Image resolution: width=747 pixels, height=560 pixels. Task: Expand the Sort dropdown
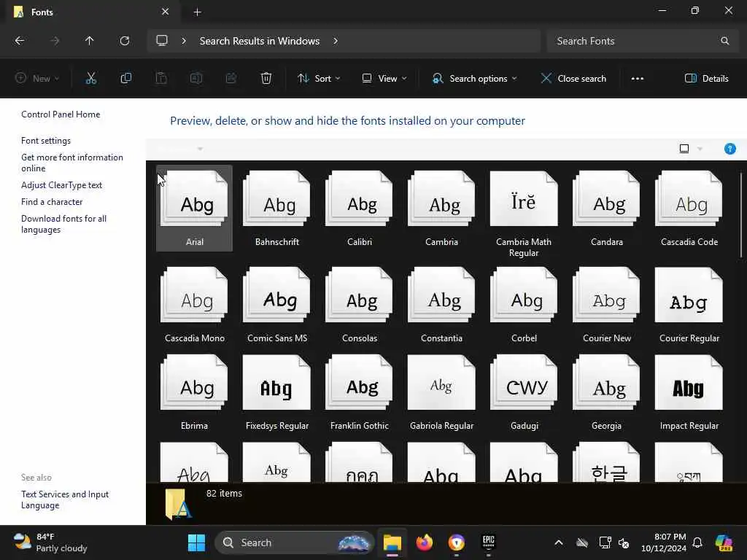point(319,79)
